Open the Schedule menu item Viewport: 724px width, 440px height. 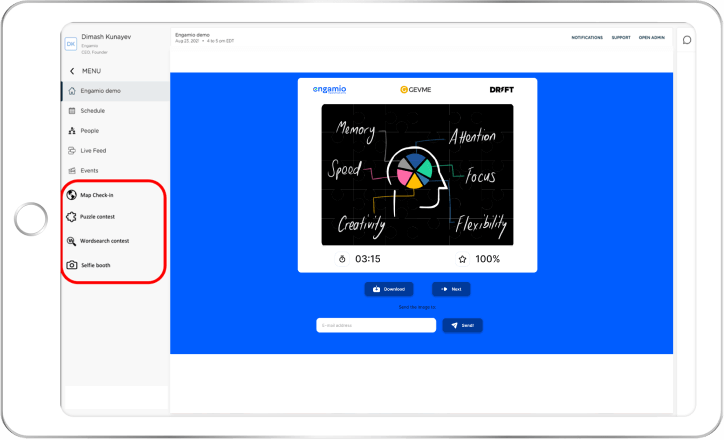pyautogui.click(x=92, y=111)
